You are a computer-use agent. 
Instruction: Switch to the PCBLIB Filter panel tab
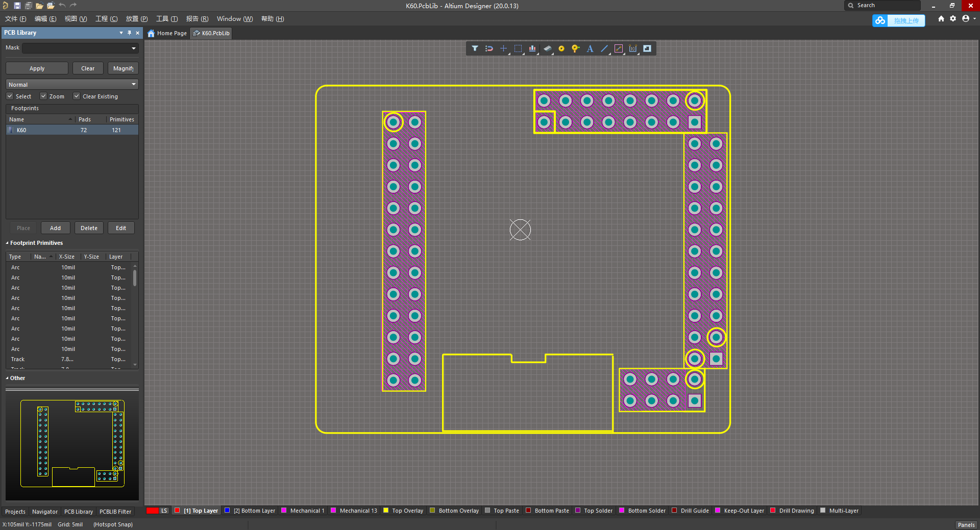115,512
